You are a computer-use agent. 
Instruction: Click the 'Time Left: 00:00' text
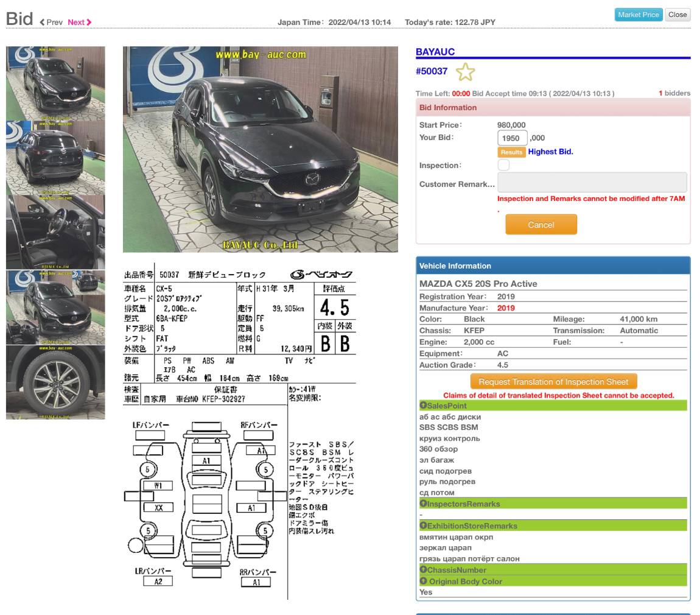coord(443,93)
